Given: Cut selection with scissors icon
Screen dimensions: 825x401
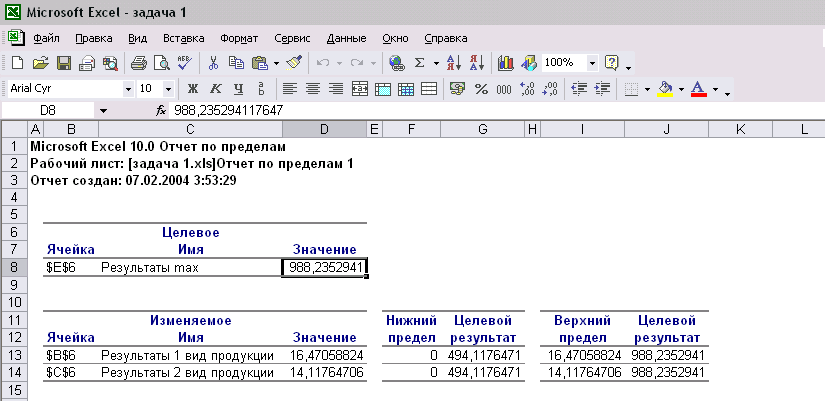Looking at the screenshot, I should click(x=213, y=64).
